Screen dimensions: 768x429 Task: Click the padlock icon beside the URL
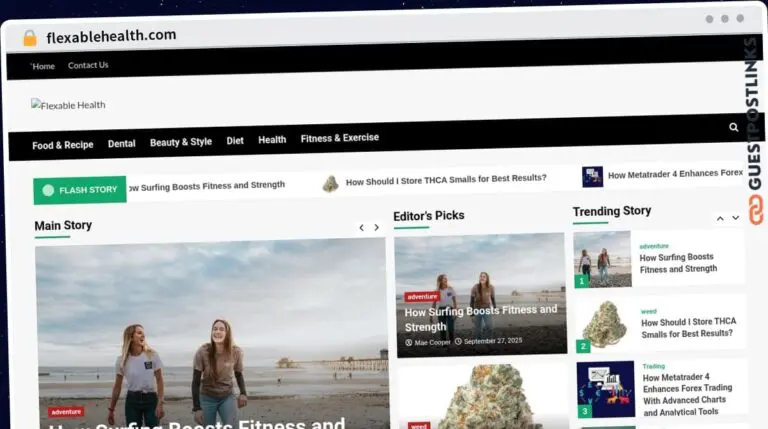click(29, 38)
